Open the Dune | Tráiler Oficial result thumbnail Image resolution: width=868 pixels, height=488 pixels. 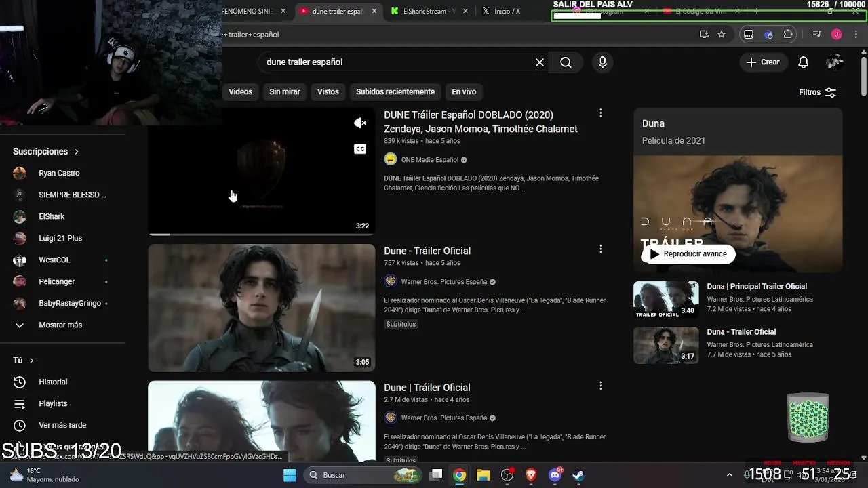click(x=262, y=421)
